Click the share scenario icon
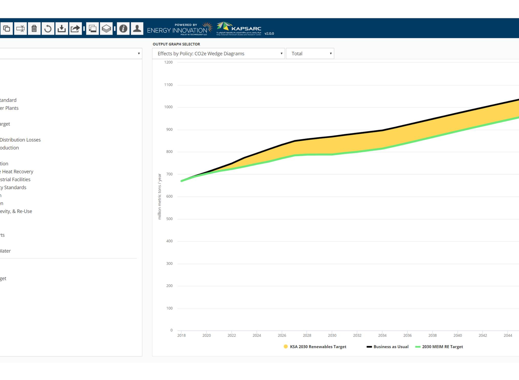 pos(75,29)
